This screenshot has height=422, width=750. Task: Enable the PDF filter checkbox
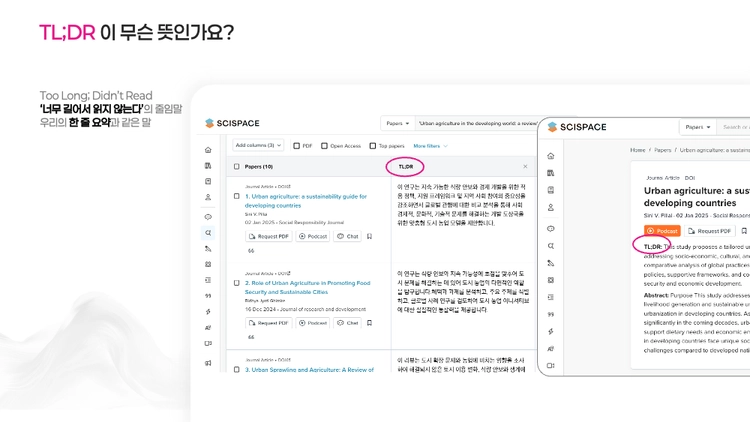pos(297,146)
